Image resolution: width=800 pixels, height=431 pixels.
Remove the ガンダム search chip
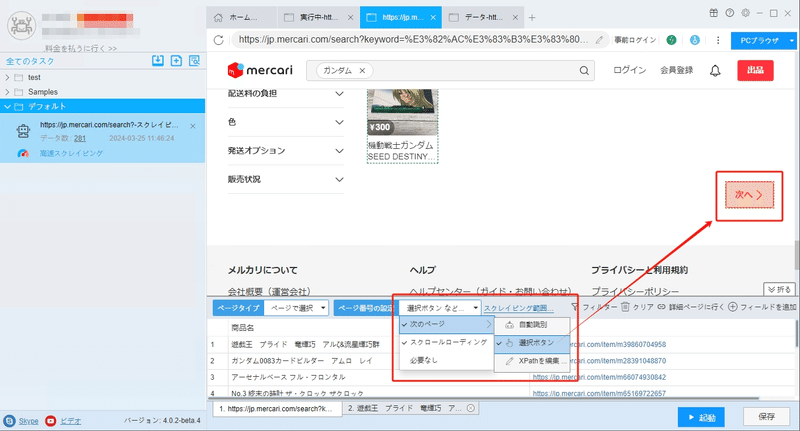click(x=362, y=70)
